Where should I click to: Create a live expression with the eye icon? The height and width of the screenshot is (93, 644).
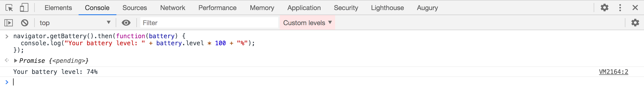pyautogui.click(x=126, y=23)
